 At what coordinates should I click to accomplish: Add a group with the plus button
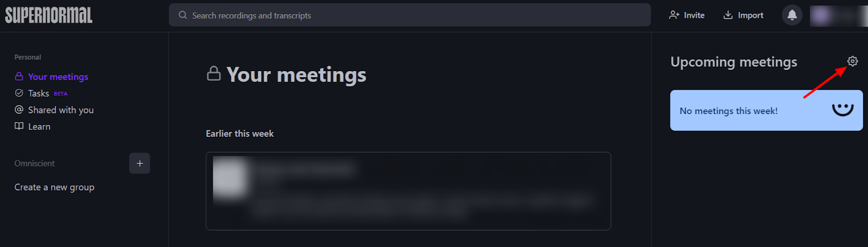pos(139,163)
